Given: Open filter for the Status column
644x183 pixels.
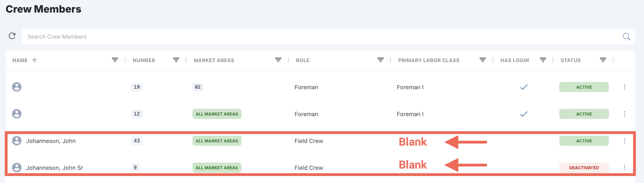Looking at the screenshot, I should pyautogui.click(x=603, y=60).
